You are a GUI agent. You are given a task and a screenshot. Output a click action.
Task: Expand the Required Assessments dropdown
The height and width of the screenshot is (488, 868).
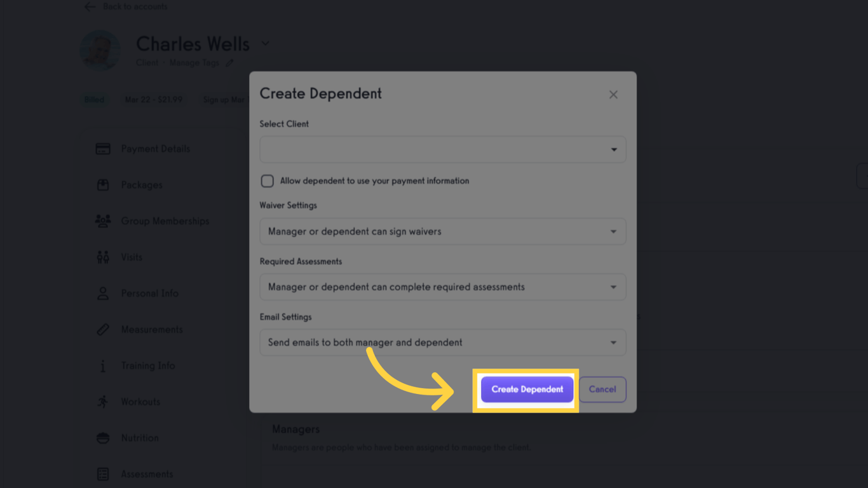(x=442, y=287)
